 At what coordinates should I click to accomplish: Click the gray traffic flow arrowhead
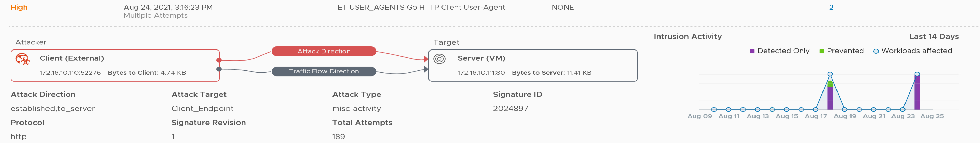pos(426,69)
